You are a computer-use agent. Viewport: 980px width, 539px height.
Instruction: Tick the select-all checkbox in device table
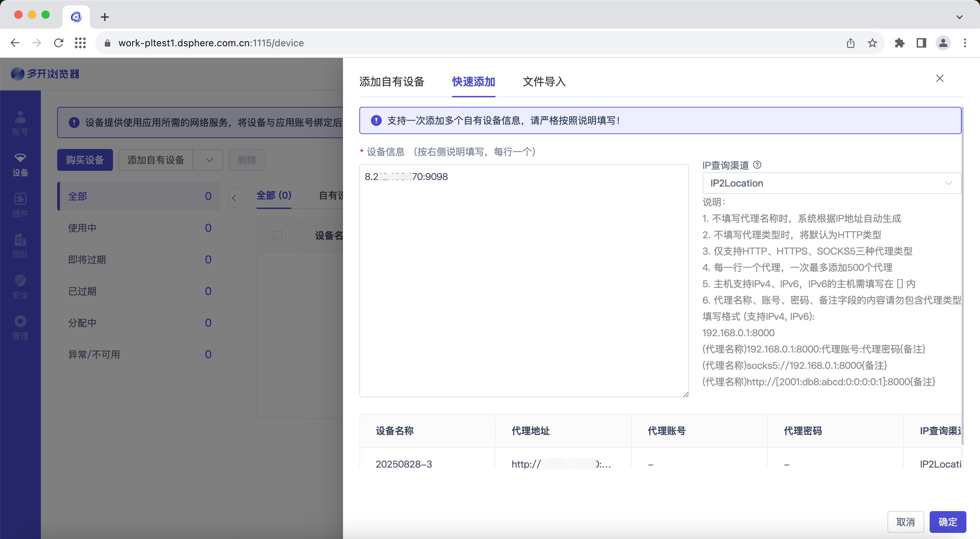pos(277,235)
